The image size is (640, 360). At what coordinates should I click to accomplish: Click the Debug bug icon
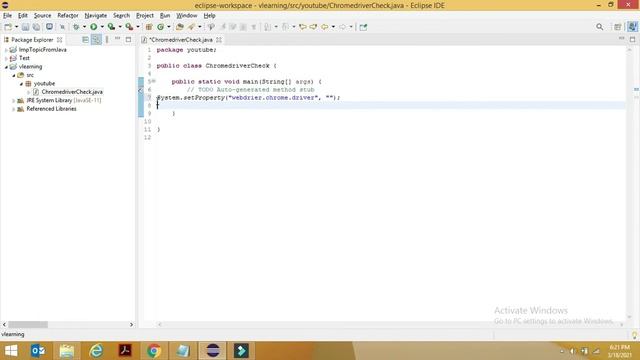coord(76,27)
